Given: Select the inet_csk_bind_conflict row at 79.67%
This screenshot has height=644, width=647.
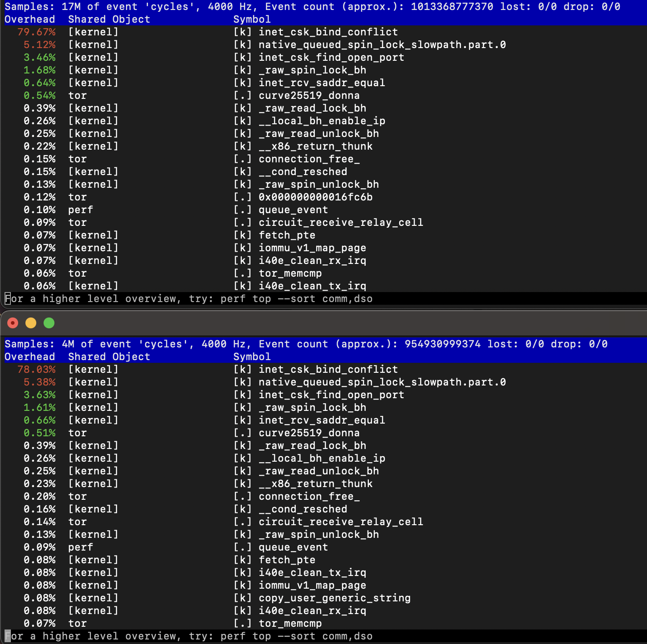Looking at the screenshot, I should pyautogui.click(x=328, y=32).
